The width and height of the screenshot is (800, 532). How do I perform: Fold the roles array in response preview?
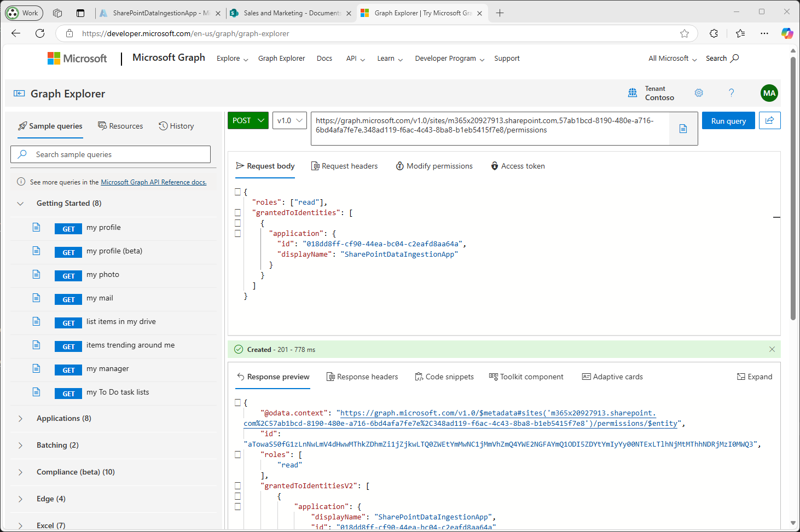tap(237, 454)
